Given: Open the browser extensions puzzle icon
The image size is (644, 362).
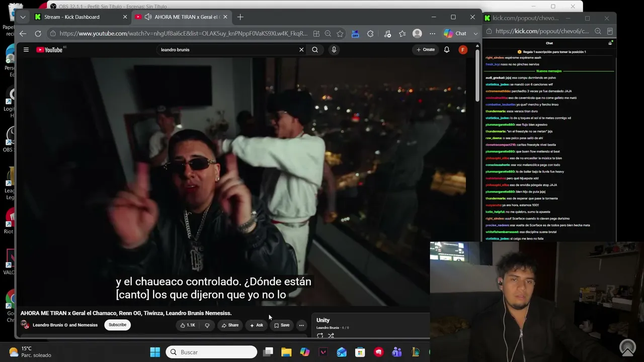Looking at the screenshot, I should [370, 34].
